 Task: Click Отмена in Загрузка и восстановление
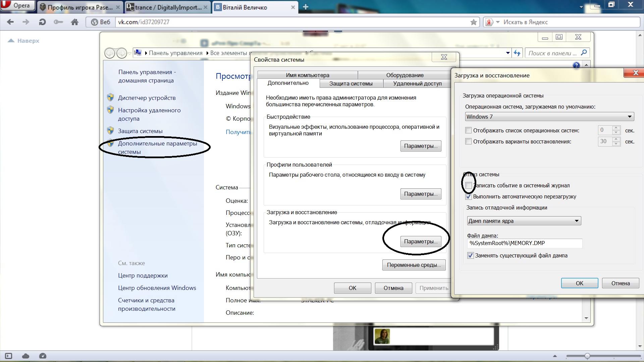pyautogui.click(x=621, y=283)
